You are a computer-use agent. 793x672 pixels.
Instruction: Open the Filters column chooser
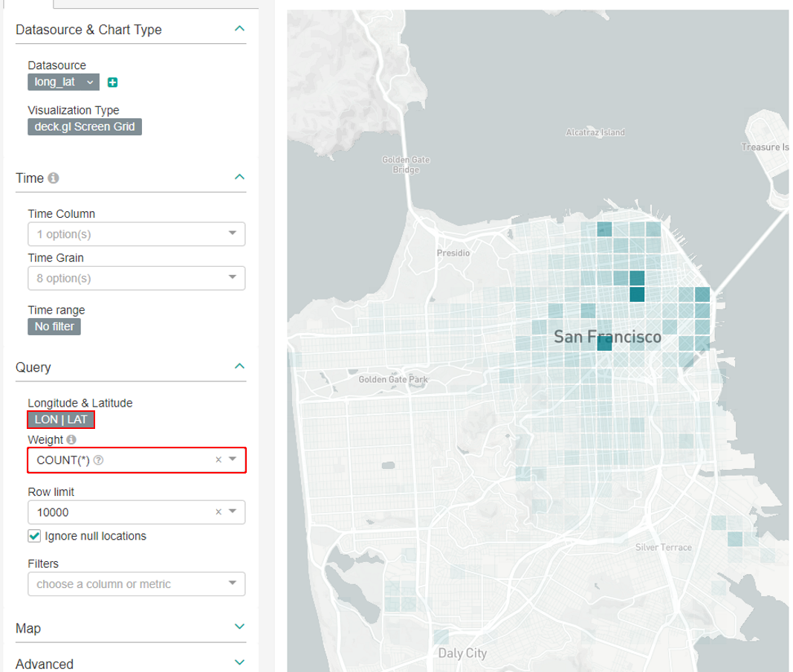pyautogui.click(x=136, y=584)
